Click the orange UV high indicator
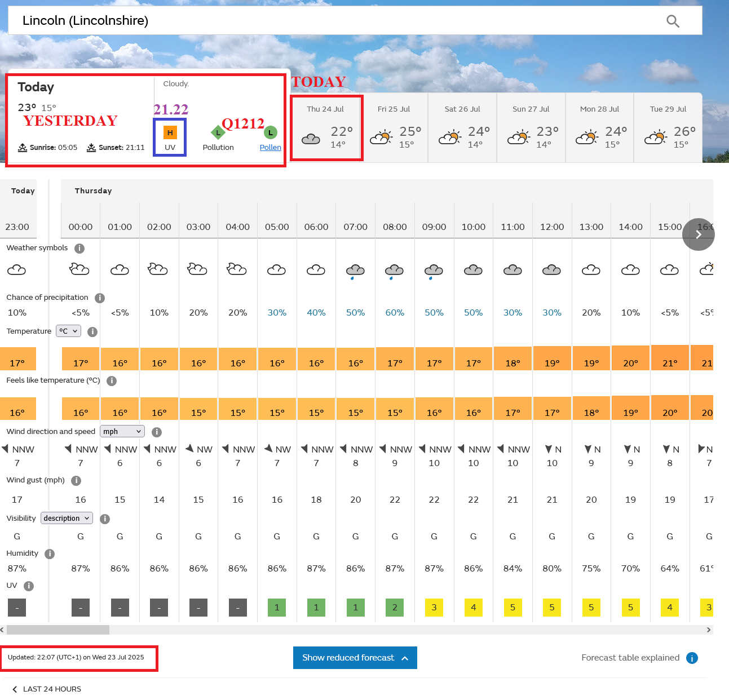Viewport: 729px width, 700px height. [170, 133]
